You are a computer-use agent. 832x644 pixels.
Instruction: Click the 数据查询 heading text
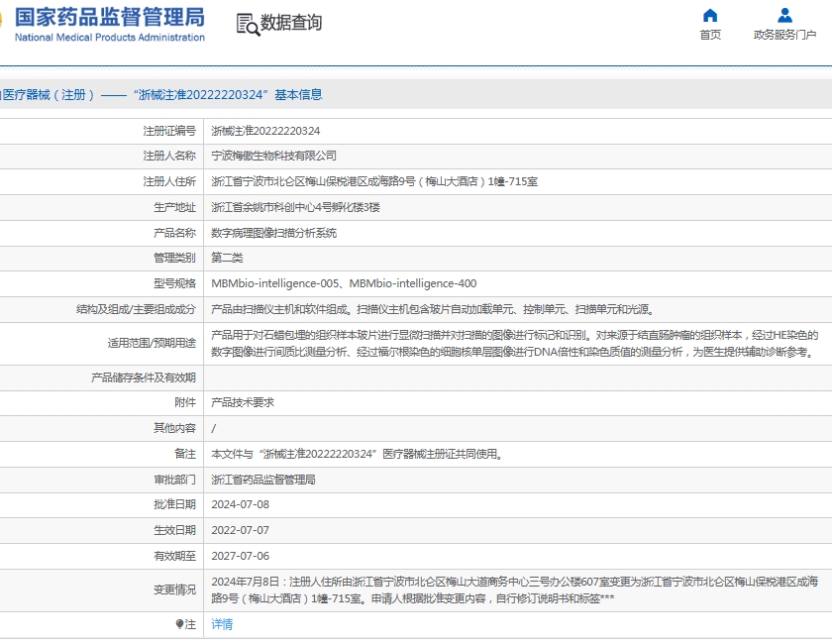click(x=291, y=23)
